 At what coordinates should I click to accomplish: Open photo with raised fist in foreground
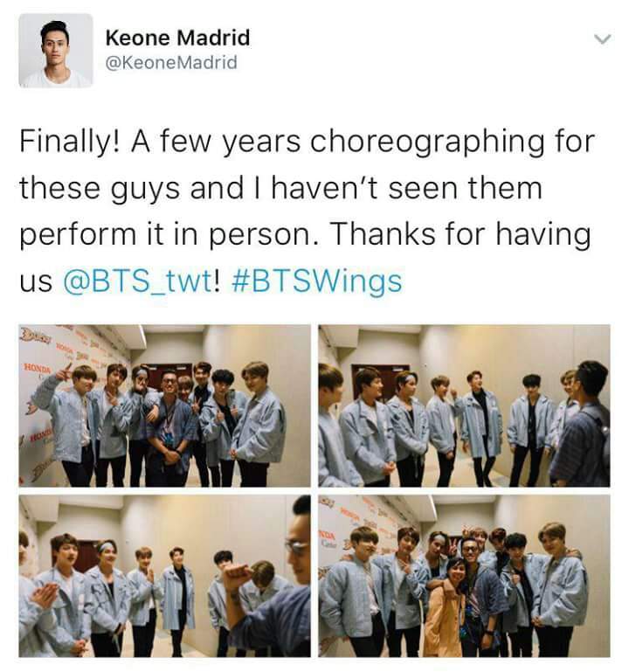click(164, 576)
